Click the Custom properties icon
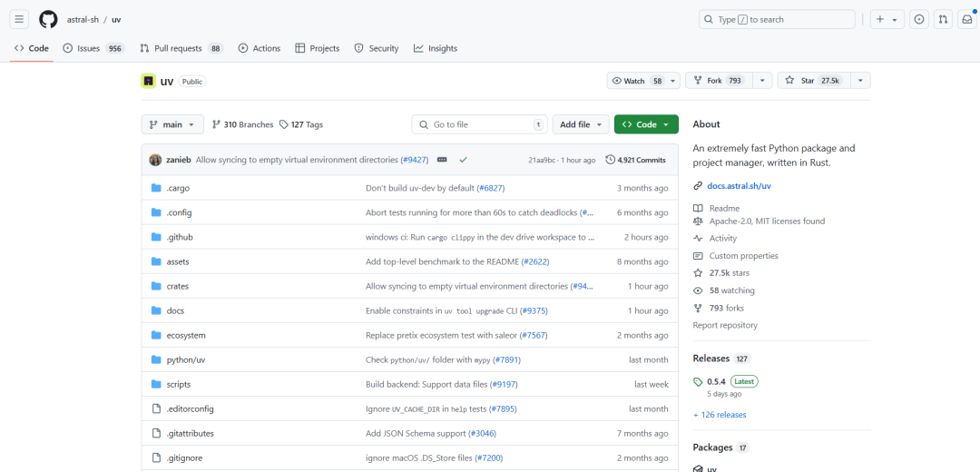This screenshot has width=980, height=472. [698, 256]
